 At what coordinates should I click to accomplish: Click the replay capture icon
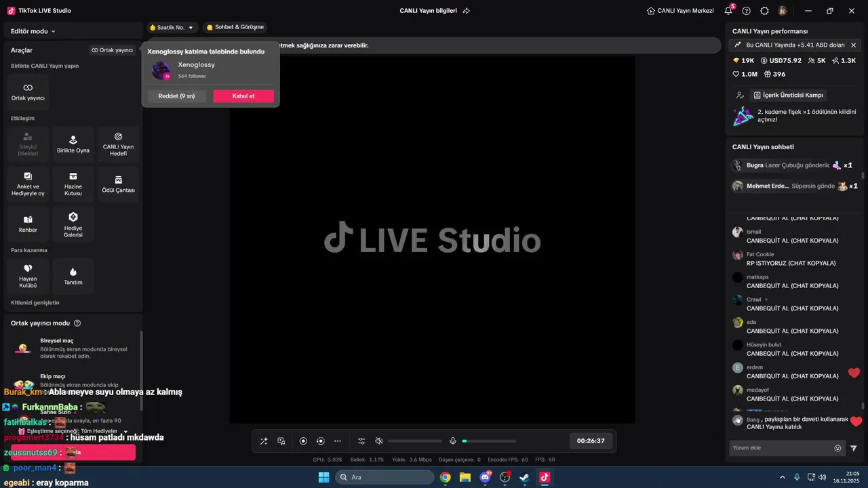tap(321, 441)
